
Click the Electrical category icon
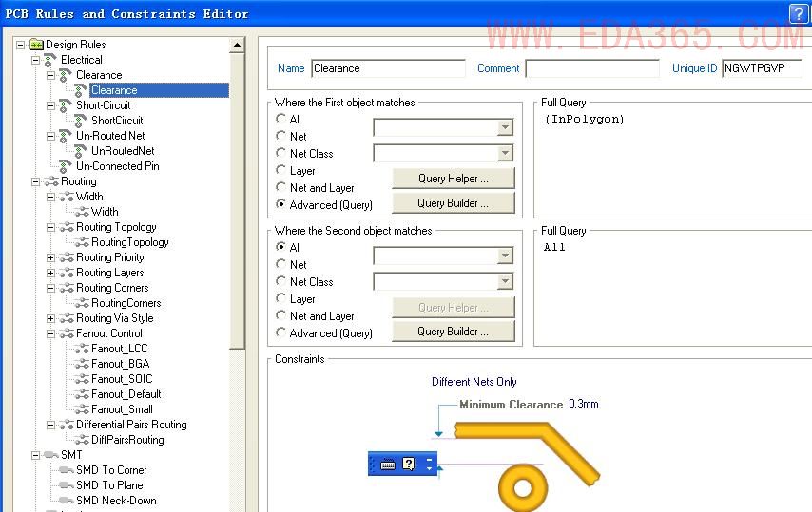50,60
